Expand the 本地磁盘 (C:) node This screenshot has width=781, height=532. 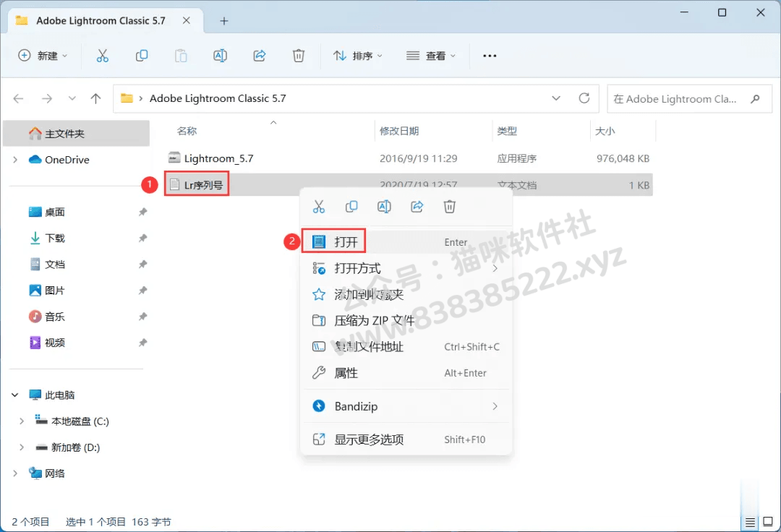(22, 421)
